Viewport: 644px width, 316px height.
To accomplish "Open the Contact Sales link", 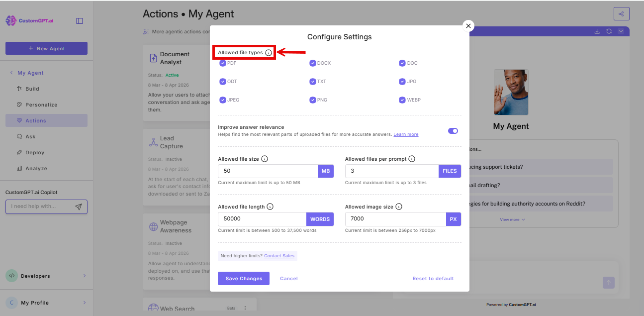I will (279, 255).
